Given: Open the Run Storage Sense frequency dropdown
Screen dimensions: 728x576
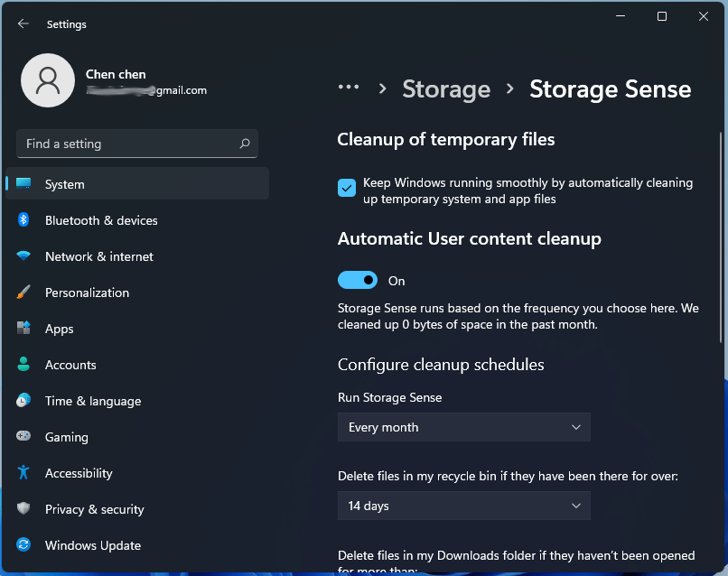Looking at the screenshot, I should tap(463, 427).
